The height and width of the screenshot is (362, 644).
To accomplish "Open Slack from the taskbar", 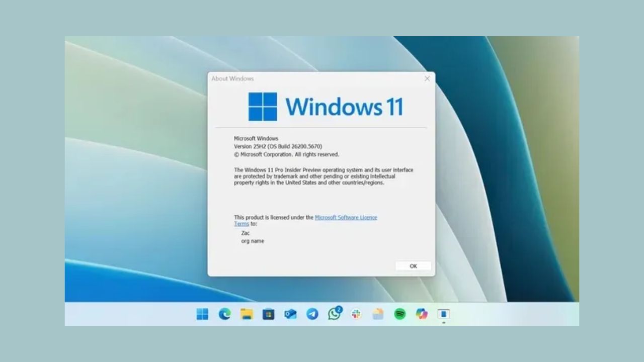I will point(356,314).
